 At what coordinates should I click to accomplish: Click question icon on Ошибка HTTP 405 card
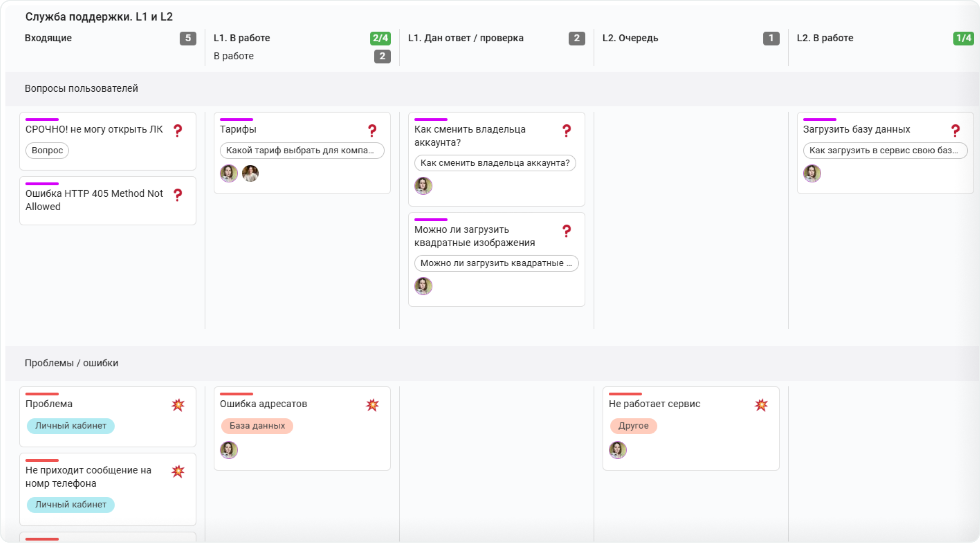click(178, 195)
